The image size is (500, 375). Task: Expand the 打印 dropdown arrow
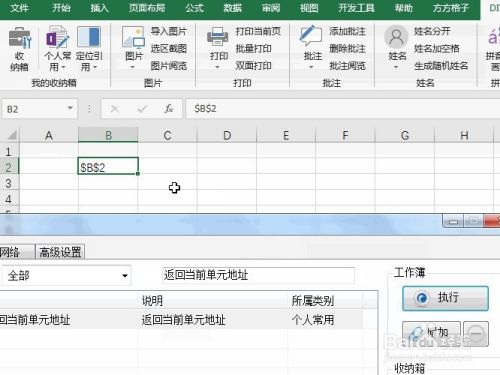(217, 68)
